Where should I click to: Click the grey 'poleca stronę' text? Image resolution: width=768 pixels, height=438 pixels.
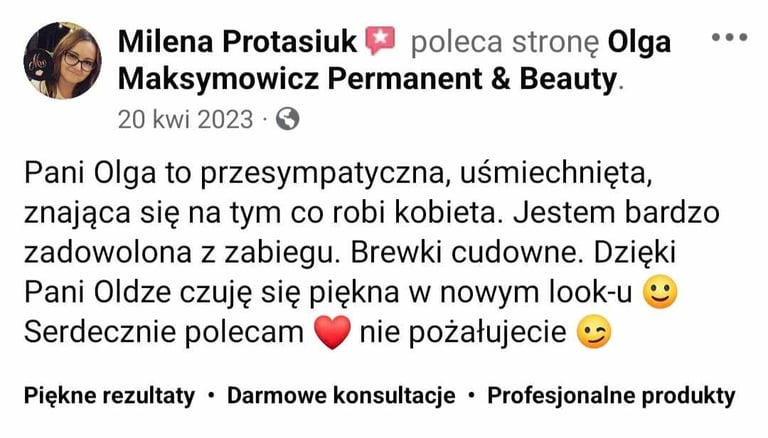[505, 42]
